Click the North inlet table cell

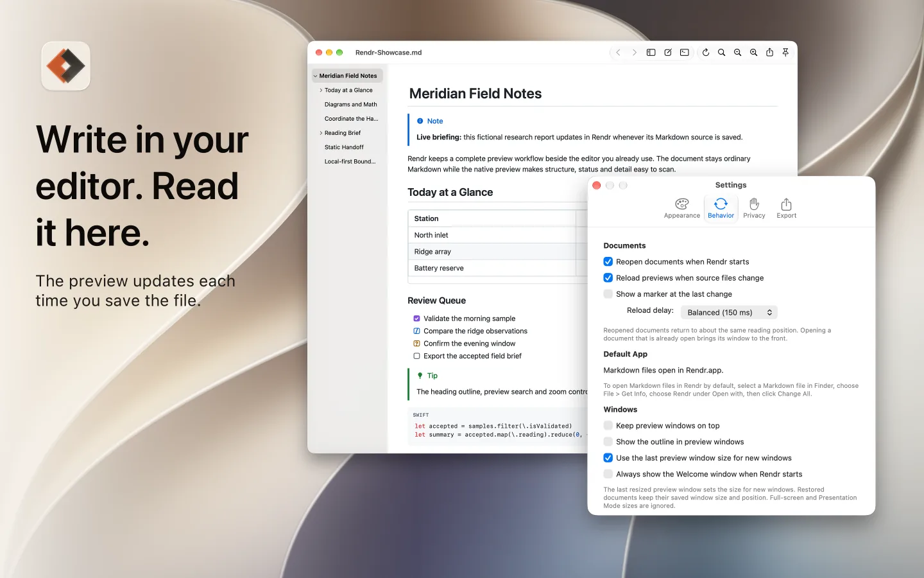pos(492,235)
